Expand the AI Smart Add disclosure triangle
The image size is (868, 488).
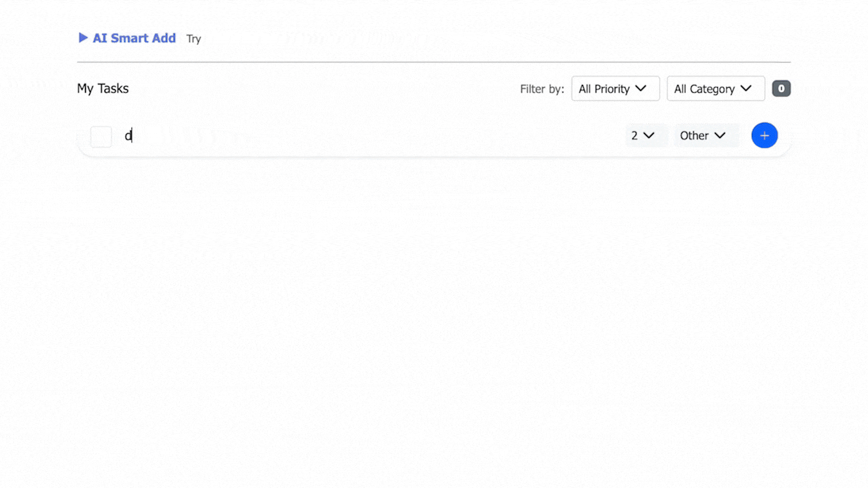83,38
